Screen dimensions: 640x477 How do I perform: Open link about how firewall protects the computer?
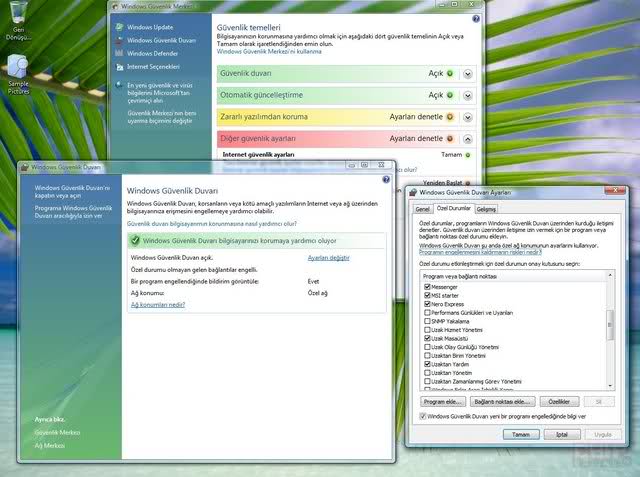tap(212, 224)
